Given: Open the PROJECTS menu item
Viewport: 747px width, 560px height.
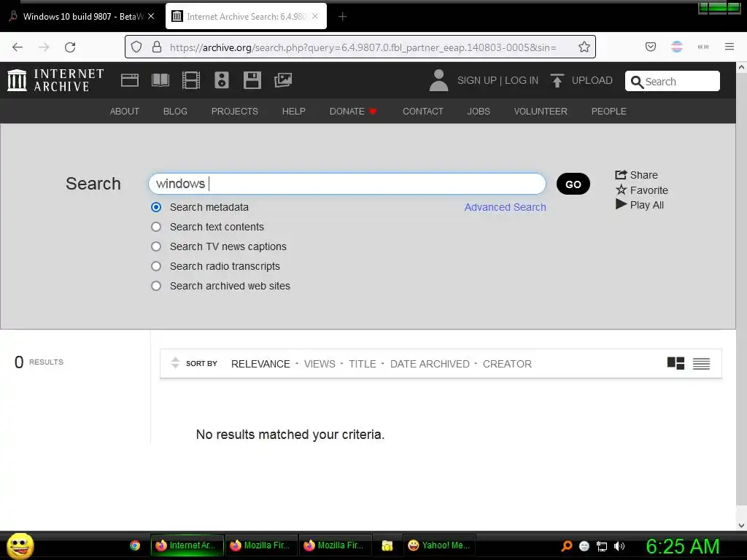Looking at the screenshot, I should pos(235,111).
